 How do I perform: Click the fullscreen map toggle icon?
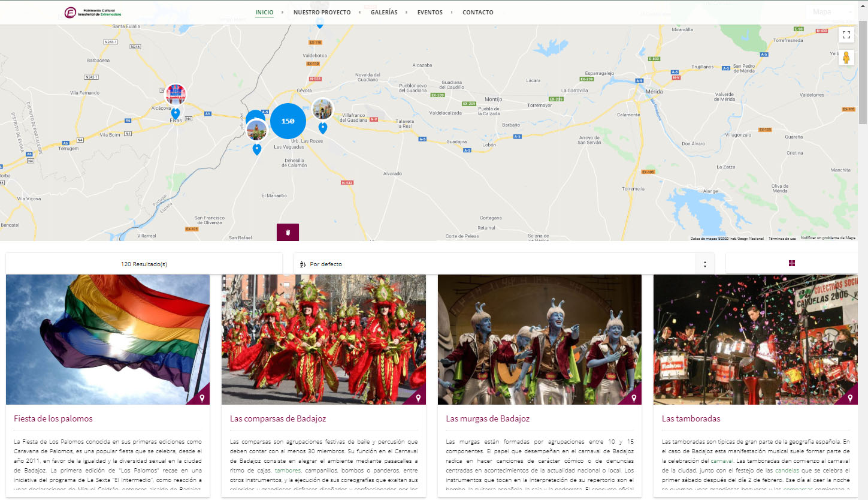click(846, 35)
